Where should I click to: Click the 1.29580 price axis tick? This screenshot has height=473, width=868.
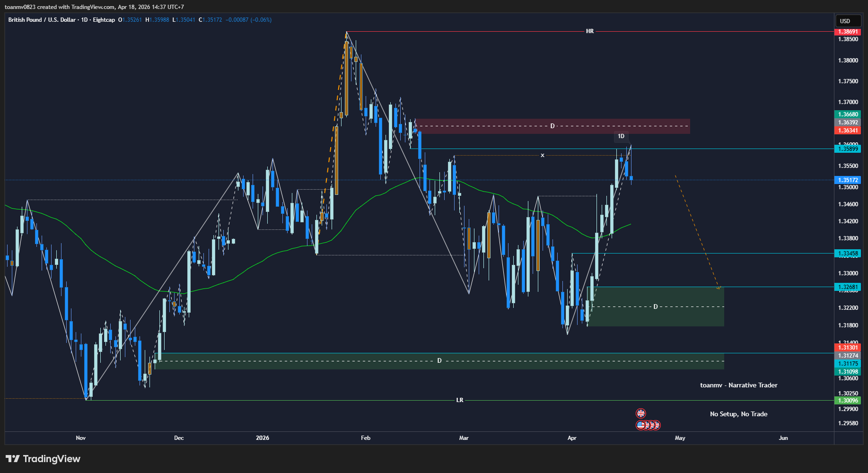pyautogui.click(x=848, y=423)
